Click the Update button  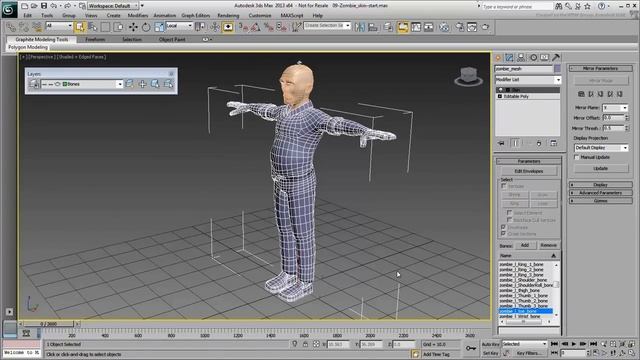point(601,168)
